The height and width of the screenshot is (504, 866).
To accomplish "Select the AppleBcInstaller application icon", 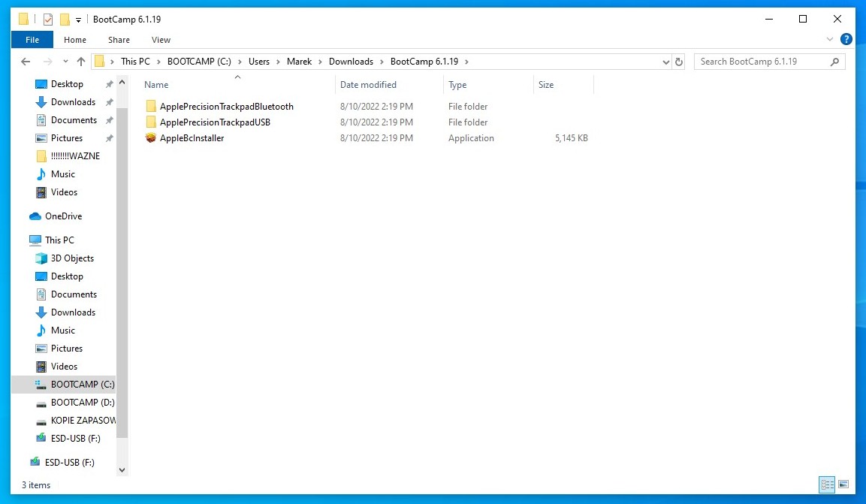I will click(151, 138).
